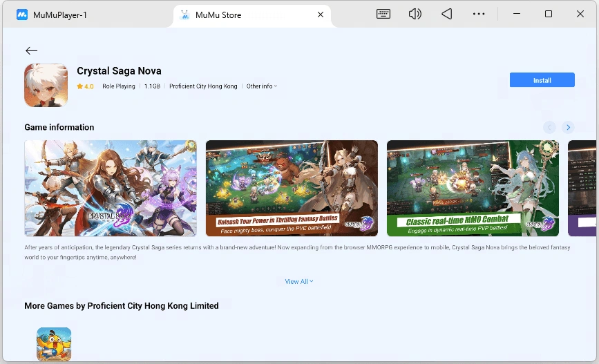The height and width of the screenshot is (364, 599).
Task: Open the yellow bird game icon
Action: click(54, 344)
